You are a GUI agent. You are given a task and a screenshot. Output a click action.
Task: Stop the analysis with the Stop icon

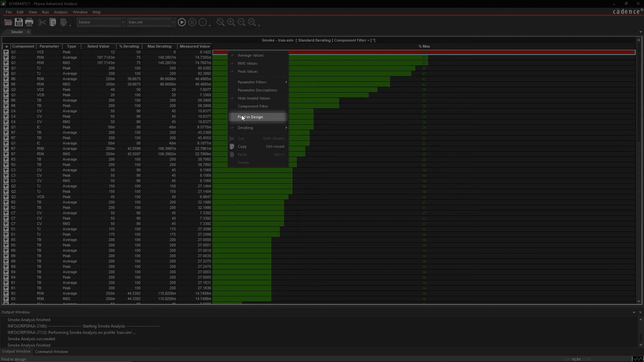pyautogui.click(x=203, y=22)
